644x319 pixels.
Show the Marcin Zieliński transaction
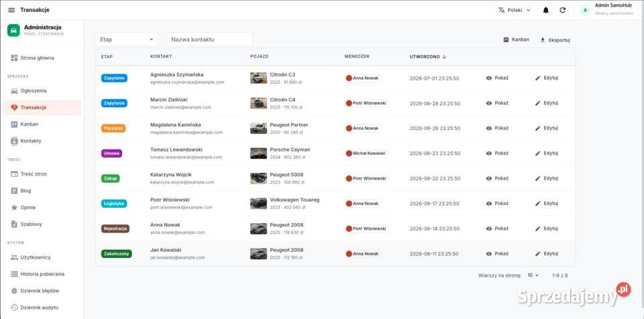coord(497,103)
